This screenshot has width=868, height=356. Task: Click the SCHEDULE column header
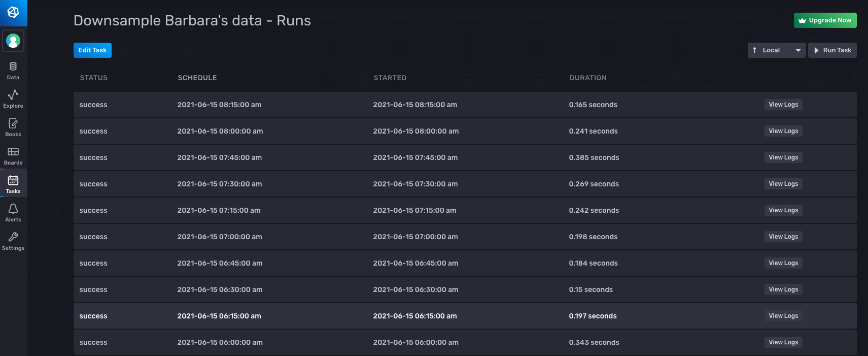[x=197, y=78]
